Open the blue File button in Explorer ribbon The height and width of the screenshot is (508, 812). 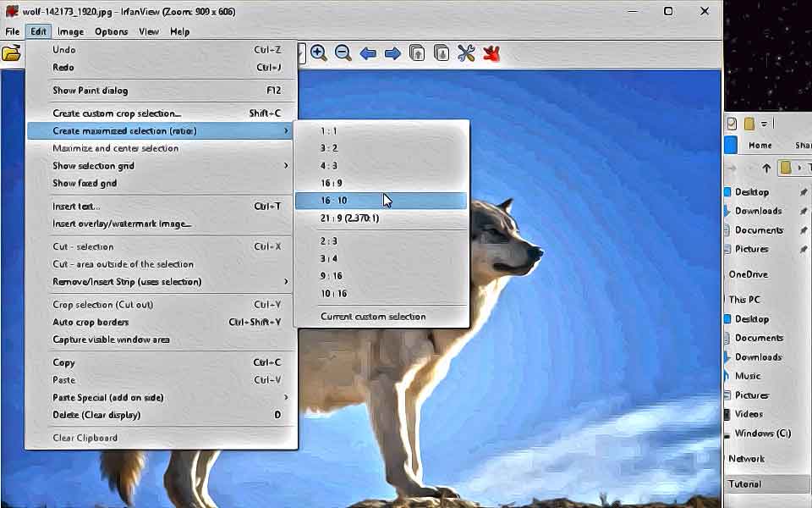click(730, 145)
